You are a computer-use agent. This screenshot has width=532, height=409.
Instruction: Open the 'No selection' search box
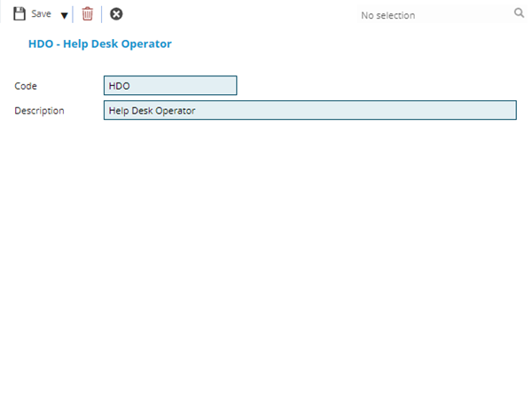point(426,15)
